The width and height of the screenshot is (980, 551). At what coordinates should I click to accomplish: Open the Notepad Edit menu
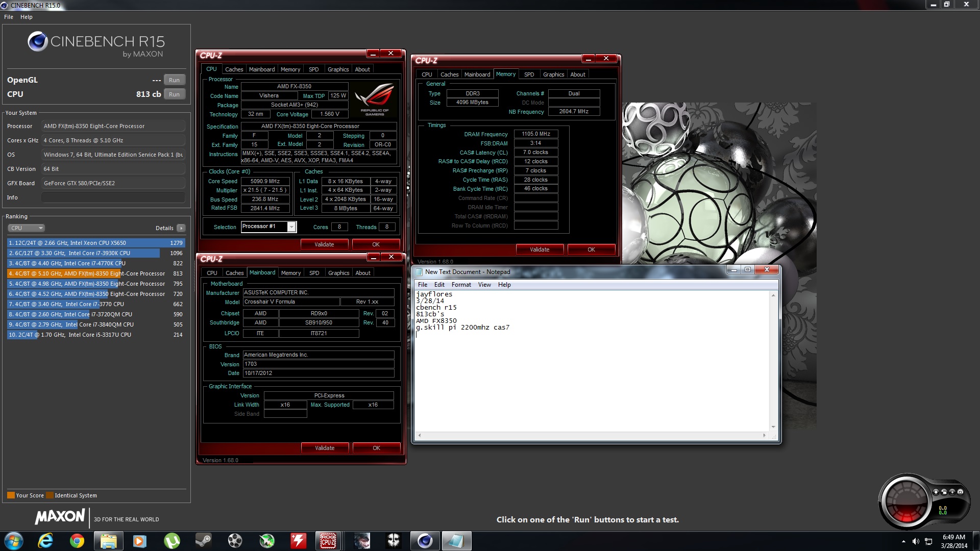pos(439,285)
